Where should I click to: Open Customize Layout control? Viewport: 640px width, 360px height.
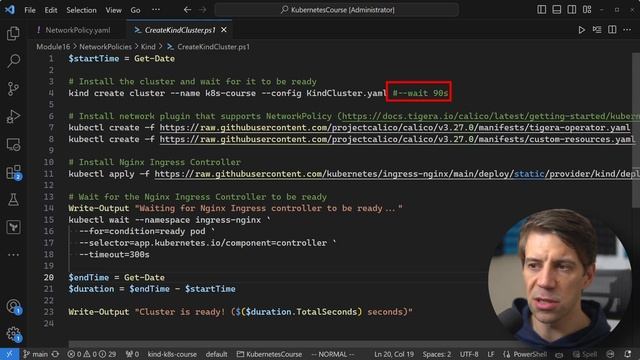coord(587,10)
